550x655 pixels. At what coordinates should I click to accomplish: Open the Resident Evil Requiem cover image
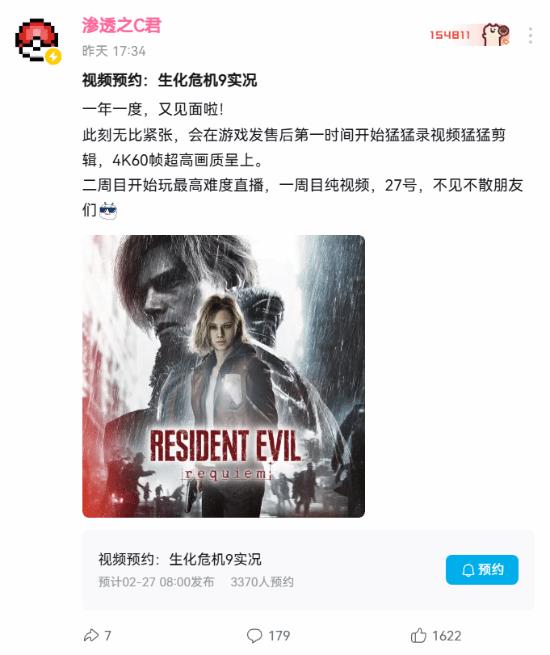[223, 376]
